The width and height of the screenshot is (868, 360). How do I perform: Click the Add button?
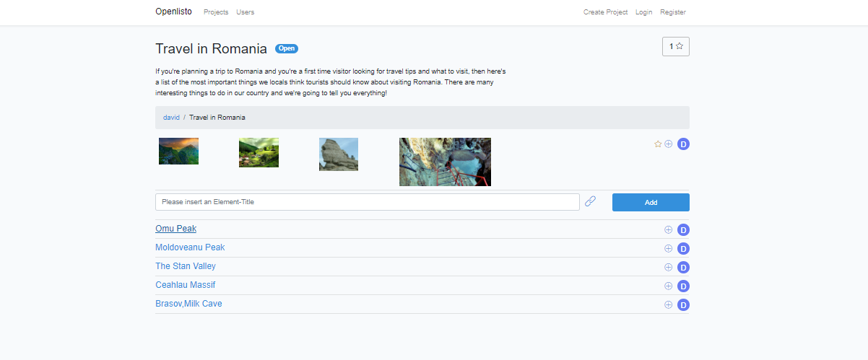[x=651, y=202]
